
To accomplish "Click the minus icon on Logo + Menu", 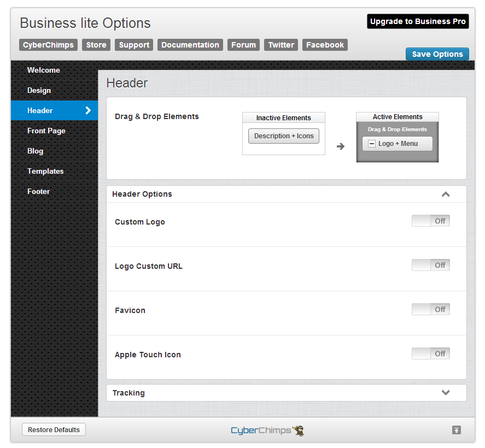I will pos(372,144).
